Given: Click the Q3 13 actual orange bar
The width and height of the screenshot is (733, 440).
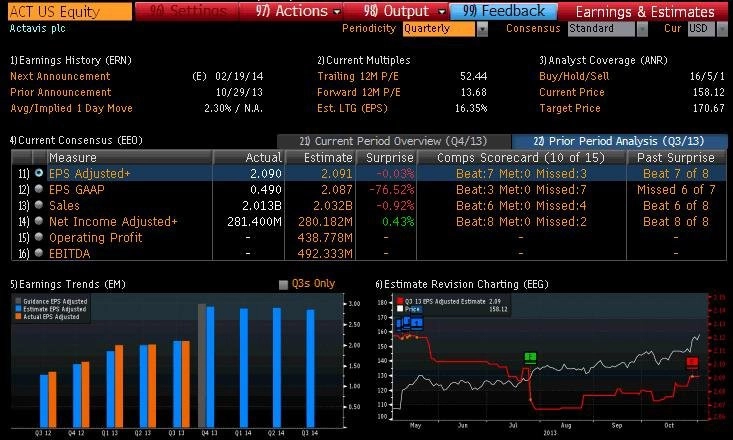Looking at the screenshot, I should (x=186, y=384).
